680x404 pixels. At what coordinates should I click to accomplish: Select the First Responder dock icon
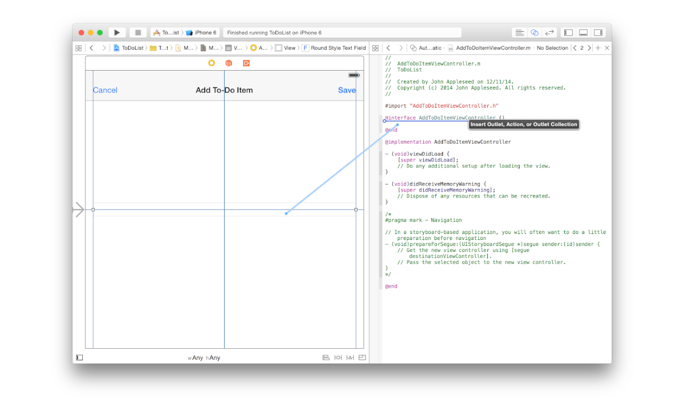229,63
